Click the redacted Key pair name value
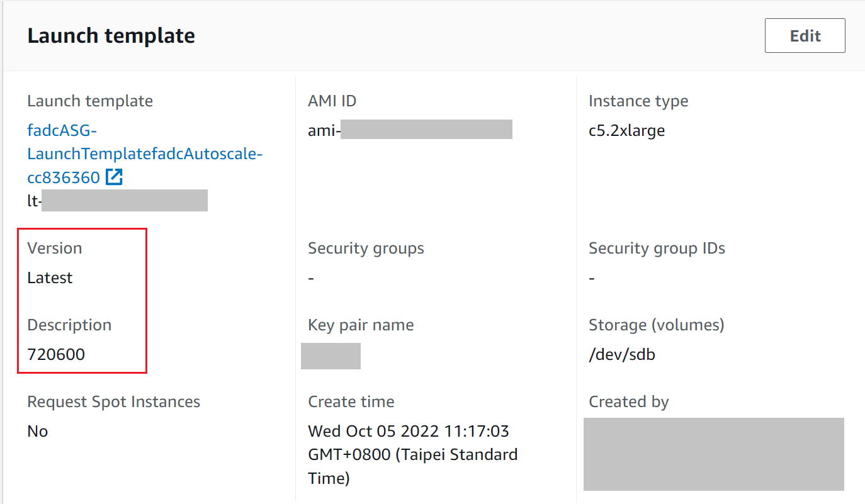The image size is (865, 504). point(331,356)
